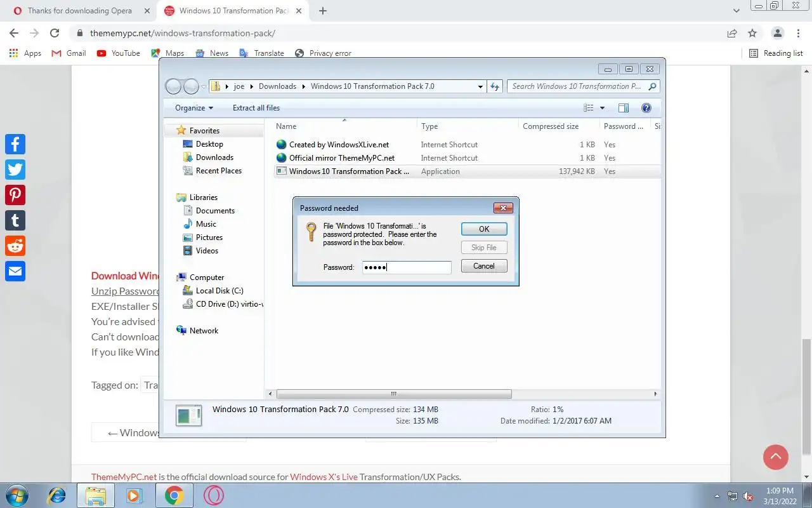Click the volume icon in system tray
The height and width of the screenshot is (508, 812).
click(x=748, y=496)
